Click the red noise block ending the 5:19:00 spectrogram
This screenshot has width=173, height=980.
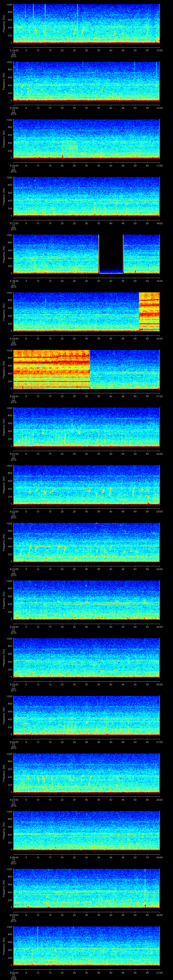pyautogui.click(x=149, y=312)
